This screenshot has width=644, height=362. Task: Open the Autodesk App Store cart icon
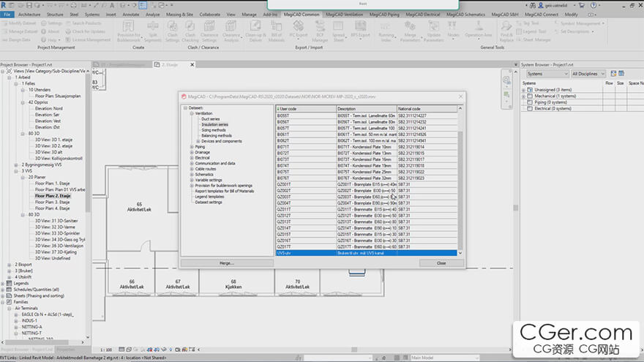pos(582,5)
